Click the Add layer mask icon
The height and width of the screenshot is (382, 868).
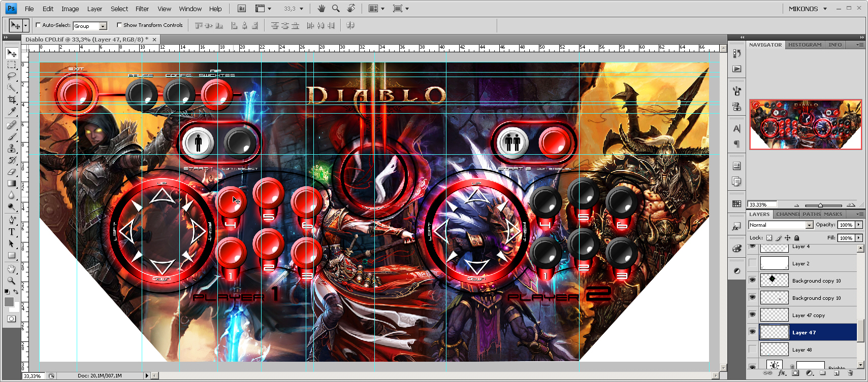[x=795, y=373]
